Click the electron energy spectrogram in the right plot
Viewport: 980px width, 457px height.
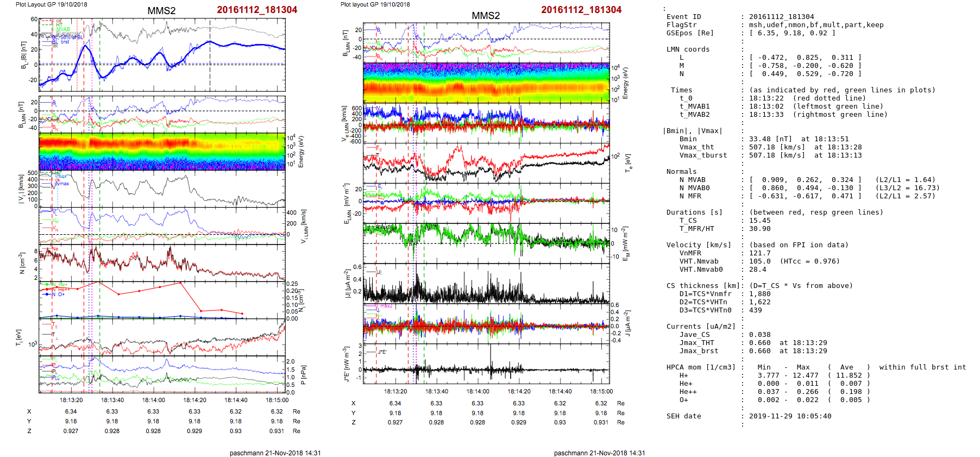click(486, 83)
